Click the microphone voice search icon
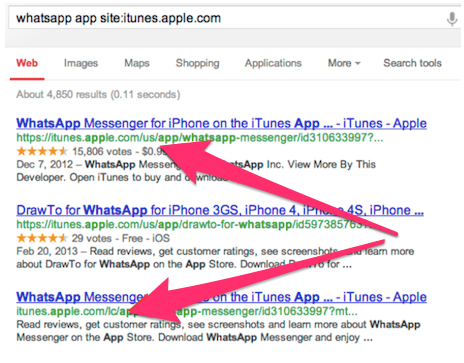The width and height of the screenshot is (464, 363). [452, 19]
